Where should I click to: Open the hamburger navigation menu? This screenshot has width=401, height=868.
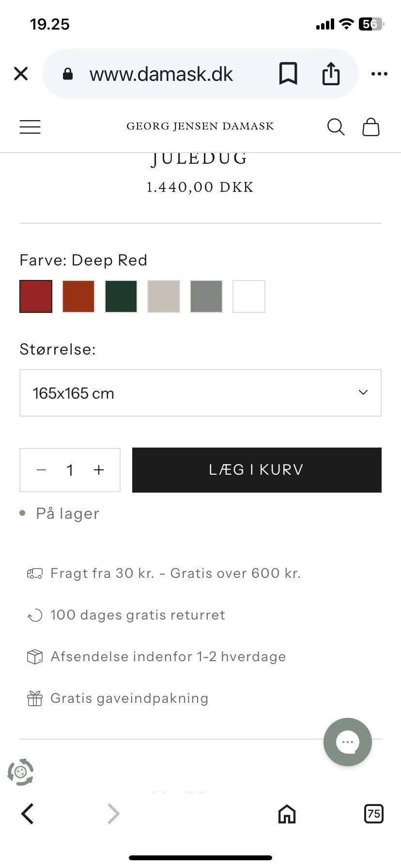click(x=30, y=127)
